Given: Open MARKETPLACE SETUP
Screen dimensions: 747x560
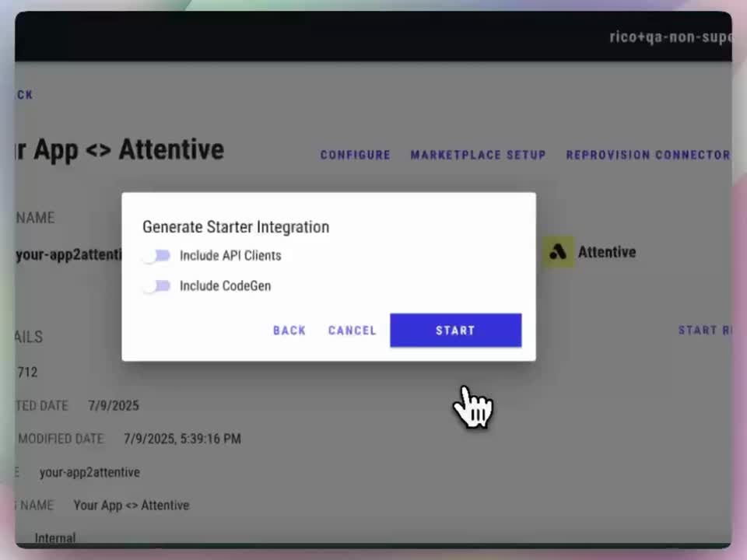Looking at the screenshot, I should (x=478, y=155).
